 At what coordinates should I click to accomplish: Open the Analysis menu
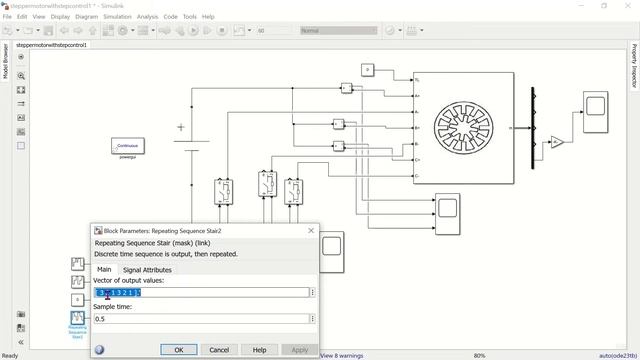tap(147, 17)
